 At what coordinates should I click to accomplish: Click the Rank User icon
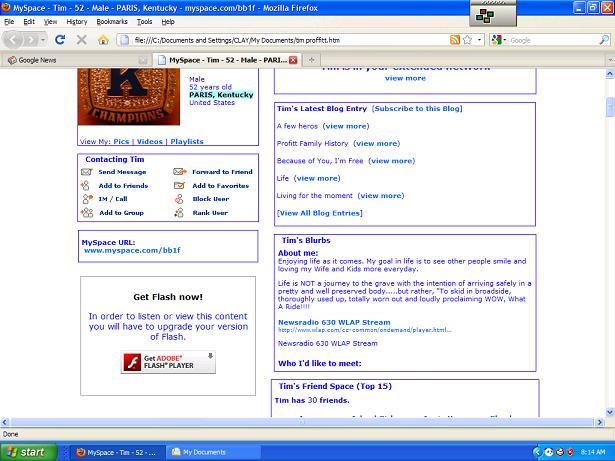click(179, 213)
